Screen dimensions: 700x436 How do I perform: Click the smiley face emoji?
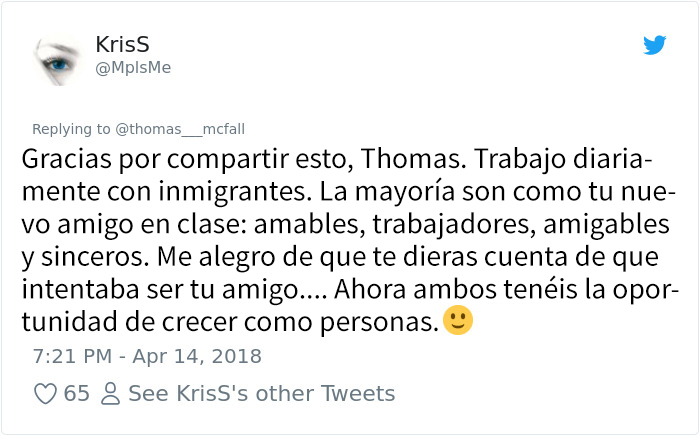pyautogui.click(x=458, y=320)
